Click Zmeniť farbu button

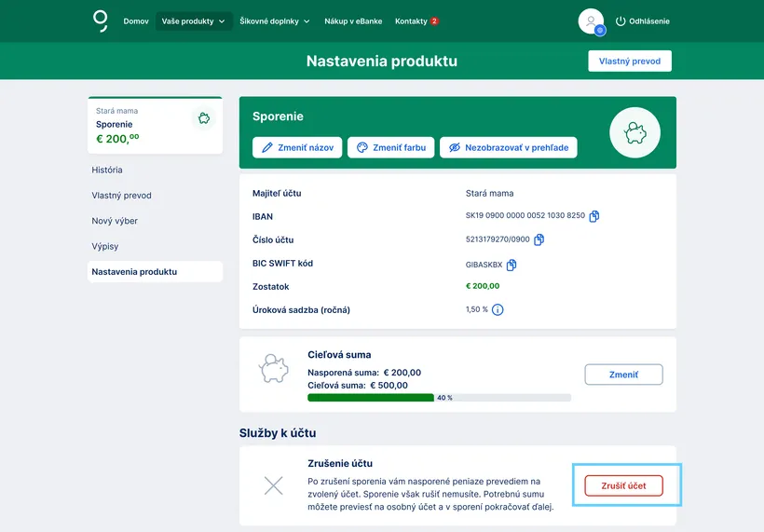click(x=390, y=147)
